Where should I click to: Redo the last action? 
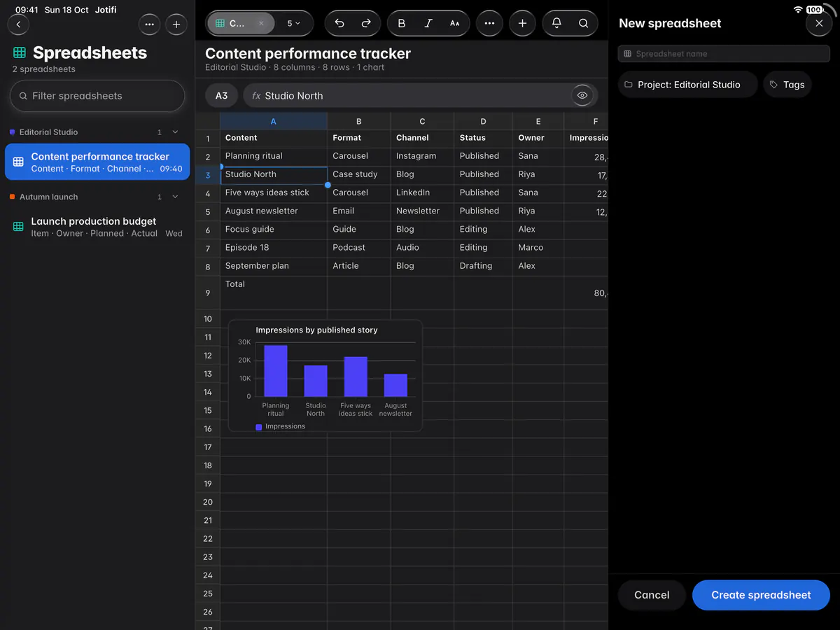[366, 23]
